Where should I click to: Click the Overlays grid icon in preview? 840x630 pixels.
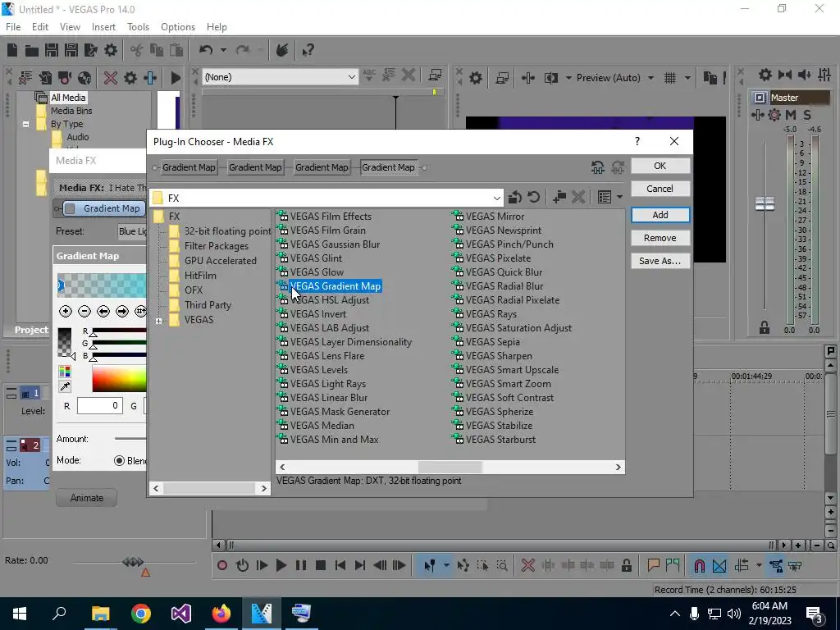click(670, 78)
